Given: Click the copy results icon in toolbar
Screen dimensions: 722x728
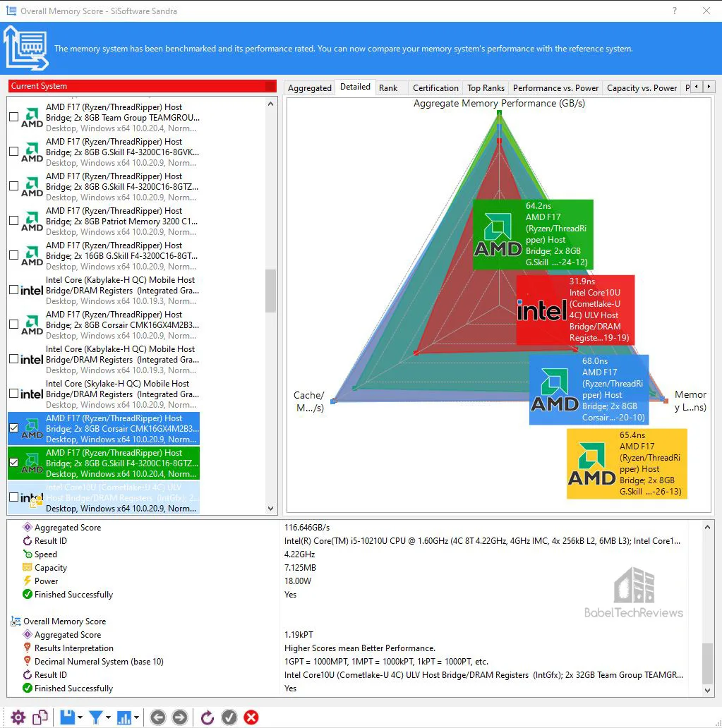Looking at the screenshot, I should 40,717.
